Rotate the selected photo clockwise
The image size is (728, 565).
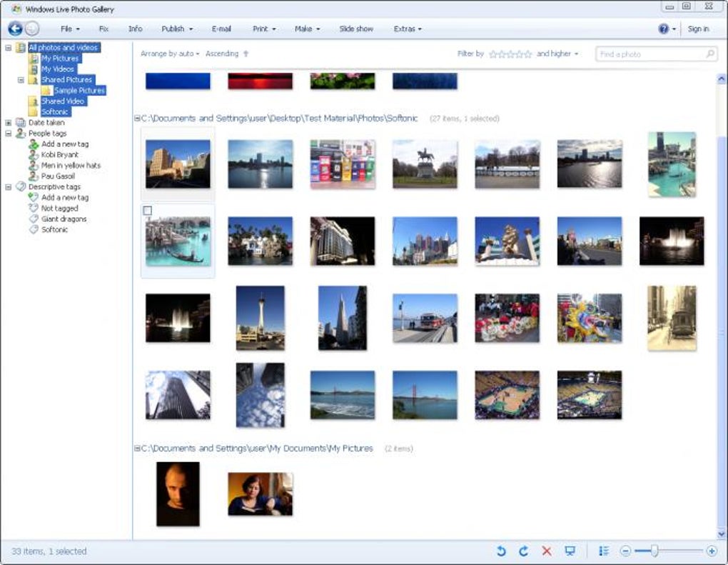click(524, 551)
